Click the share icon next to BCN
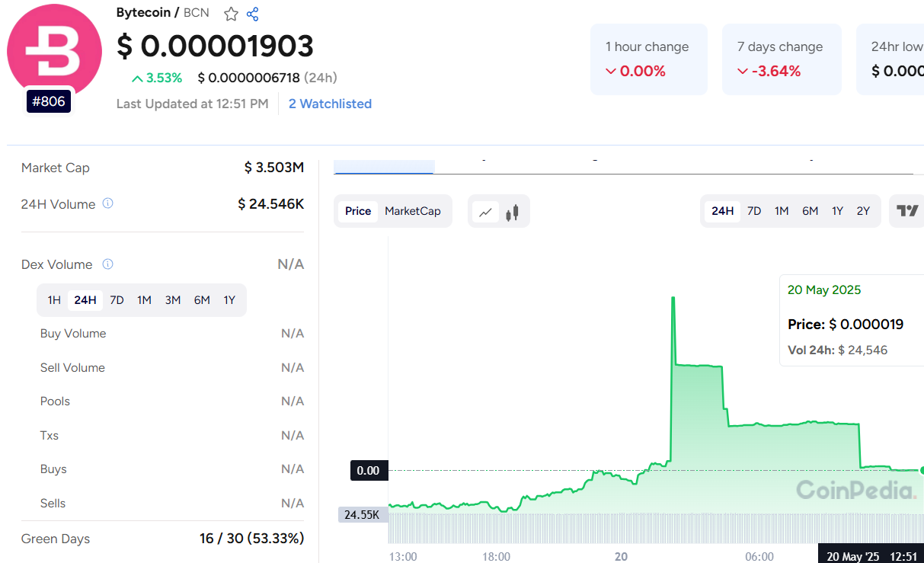 coord(253,14)
